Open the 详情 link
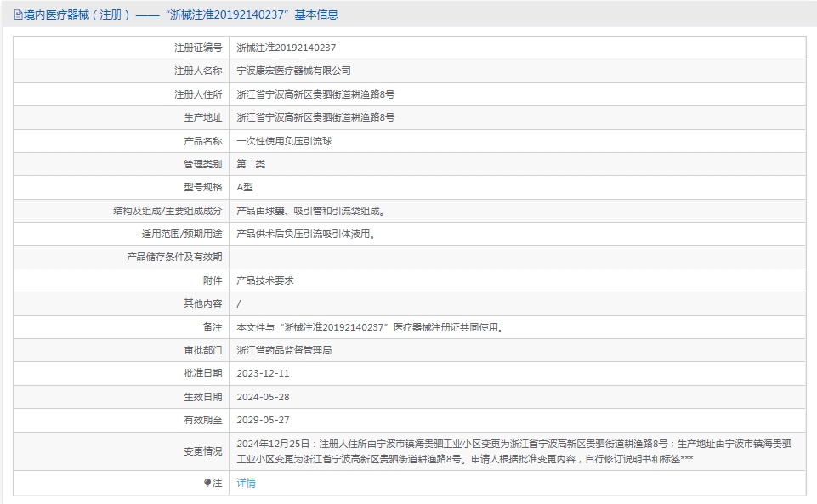This screenshot has width=817, height=504. pyautogui.click(x=246, y=483)
